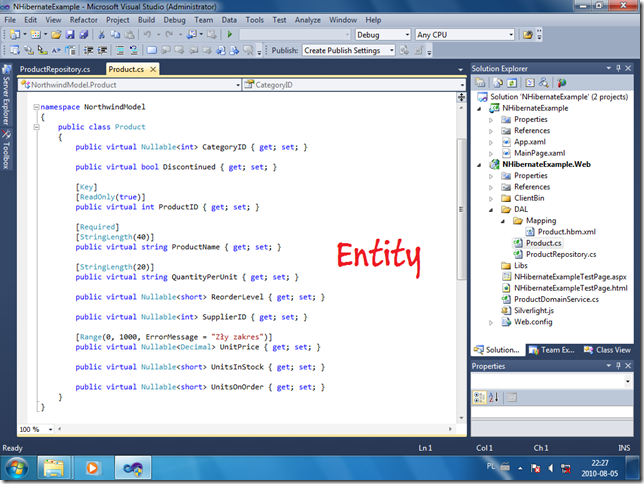
Task: Select Product.hbm.xml in Solution Explorer
Action: pyautogui.click(x=566, y=232)
